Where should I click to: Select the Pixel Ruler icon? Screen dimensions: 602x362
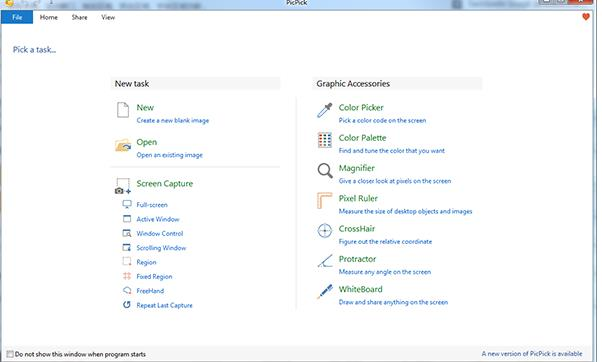(324, 200)
